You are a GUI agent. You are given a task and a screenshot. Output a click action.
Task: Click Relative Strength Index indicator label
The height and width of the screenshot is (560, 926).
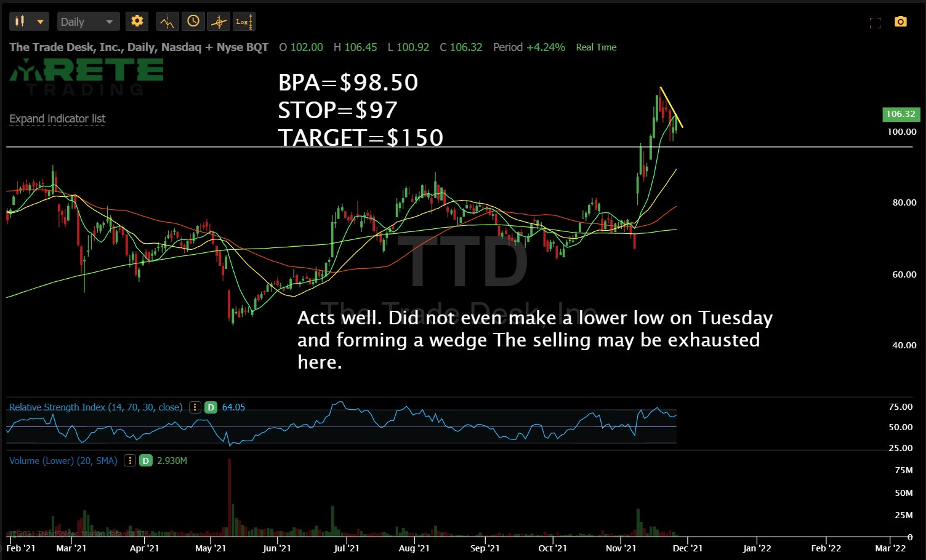coord(95,407)
